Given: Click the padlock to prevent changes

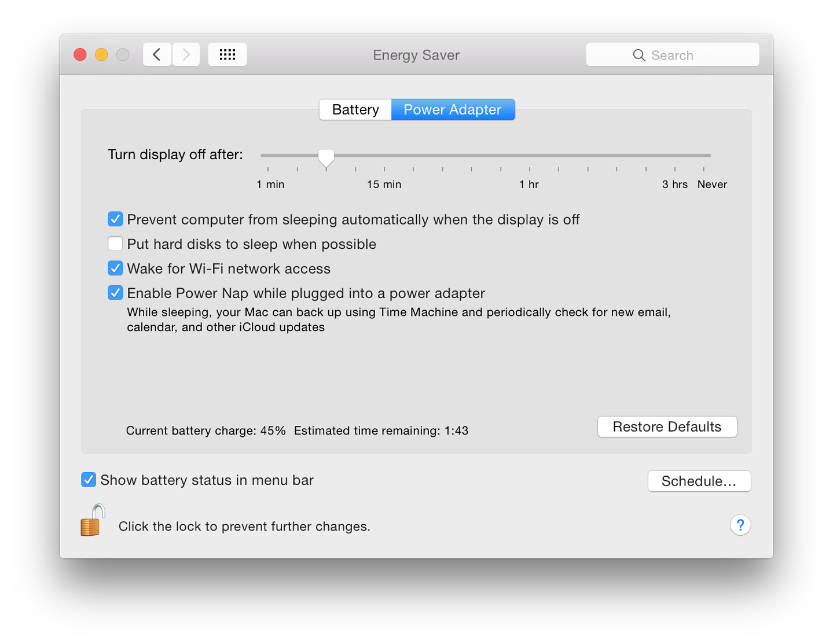Looking at the screenshot, I should coord(92,520).
